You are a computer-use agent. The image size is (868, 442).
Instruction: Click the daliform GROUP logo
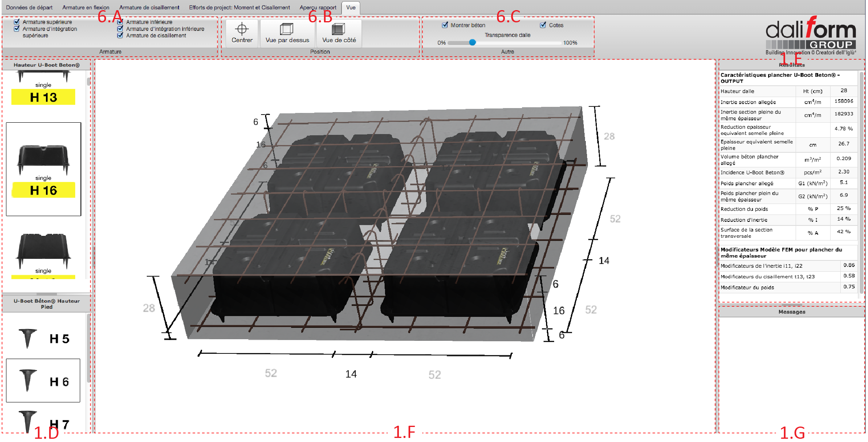(x=811, y=35)
